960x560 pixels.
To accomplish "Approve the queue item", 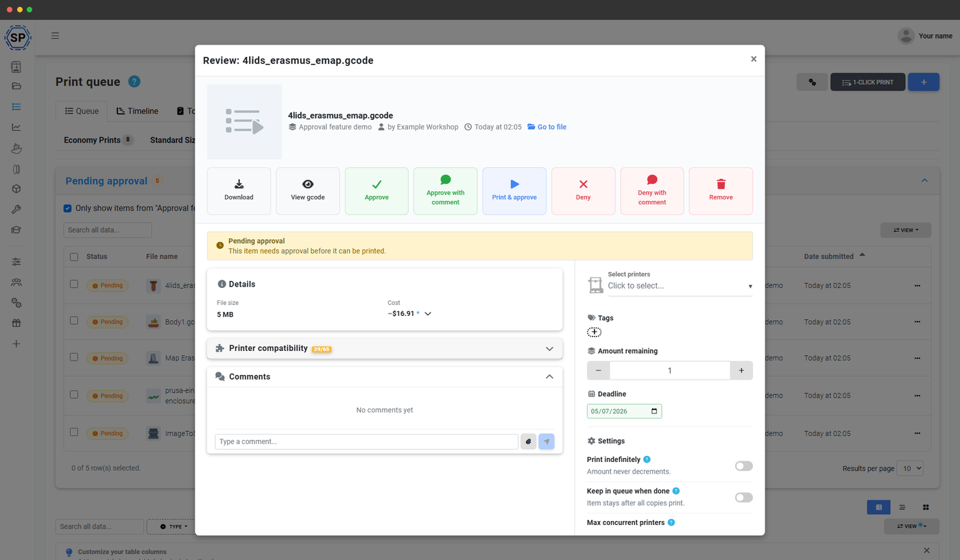I will coord(376,191).
